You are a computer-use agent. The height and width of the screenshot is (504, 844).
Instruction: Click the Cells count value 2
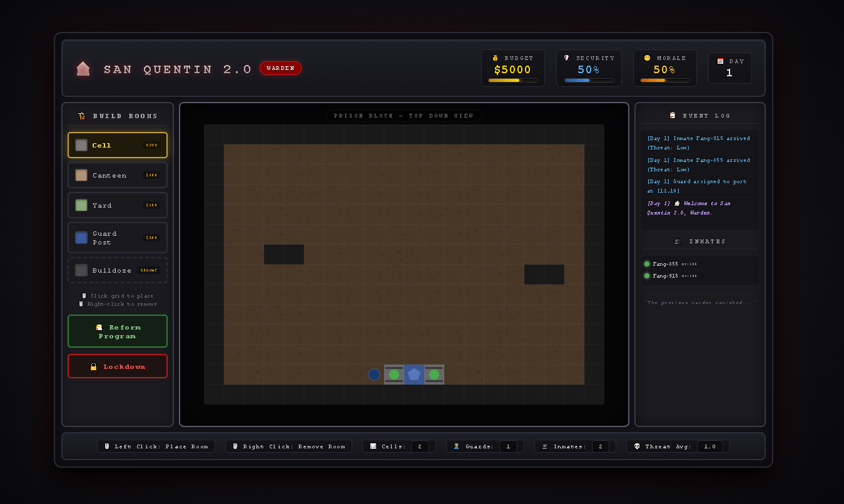coord(420,446)
